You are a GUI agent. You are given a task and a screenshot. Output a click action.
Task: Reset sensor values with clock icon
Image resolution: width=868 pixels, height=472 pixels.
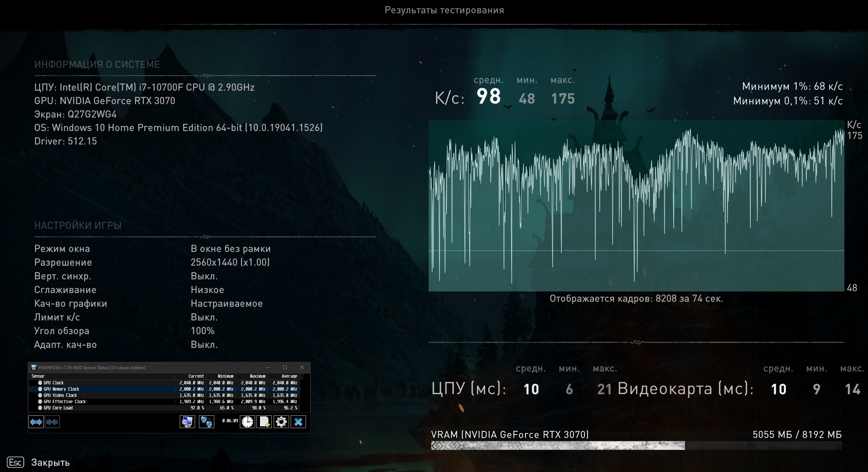(x=247, y=422)
